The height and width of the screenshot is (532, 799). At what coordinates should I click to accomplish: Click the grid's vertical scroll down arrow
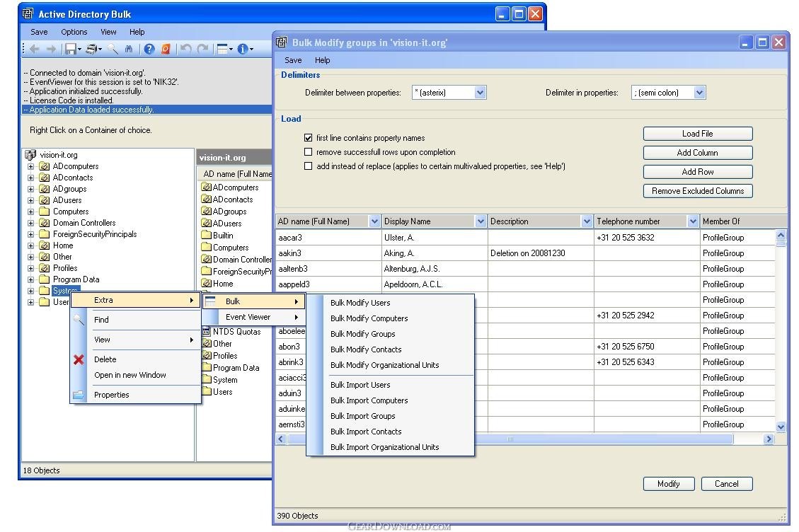coord(780,427)
